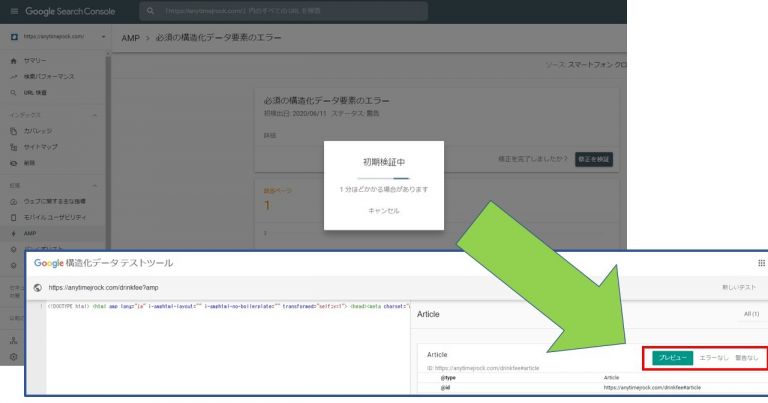768x403 pixels.
Task: Click the 該当ページ count tile
Action: [x=278, y=200]
